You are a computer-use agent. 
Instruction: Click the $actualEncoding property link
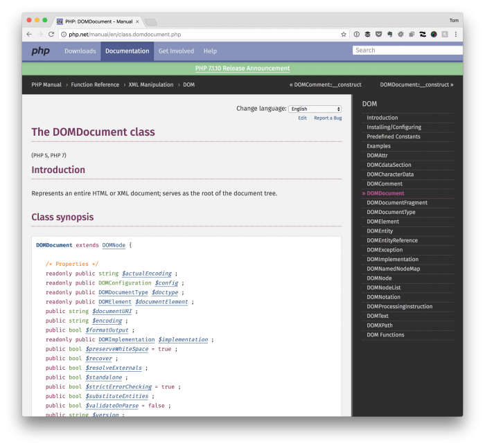(x=147, y=274)
